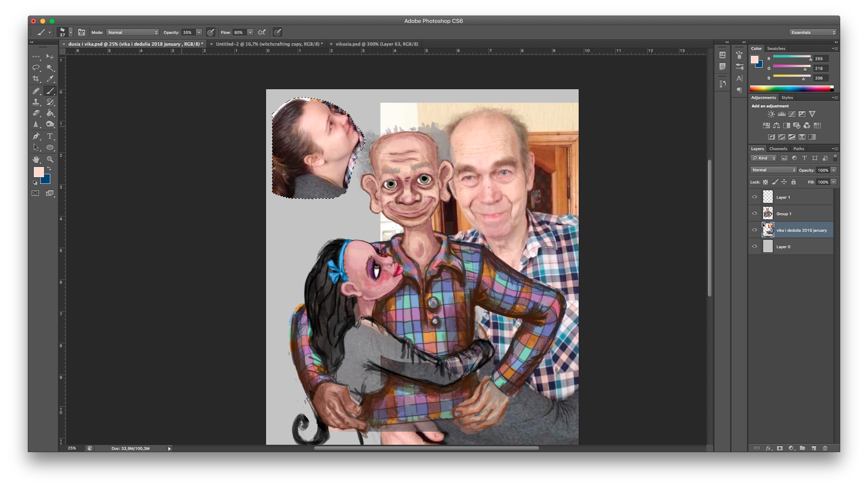Enable airbrush-style build-up
This screenshot has width=868, height=490.
[x=262, y=32]
